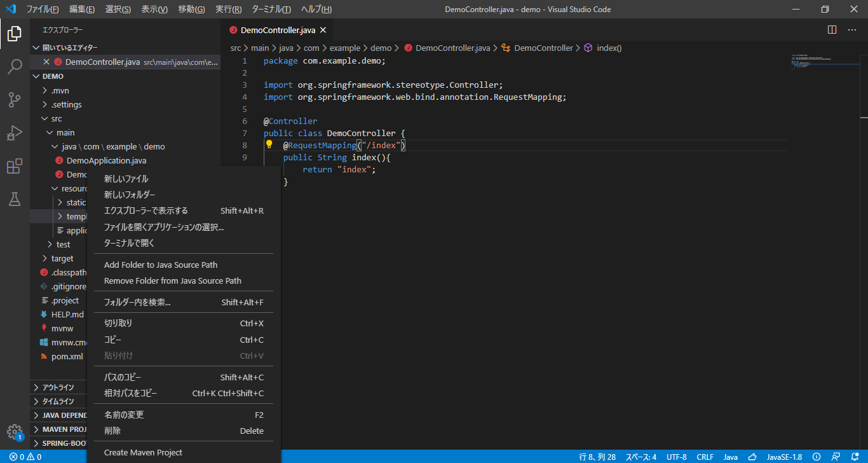Select 新しいファイル from context menu
This screenshot has height=463, width=868.
[126, 179]
